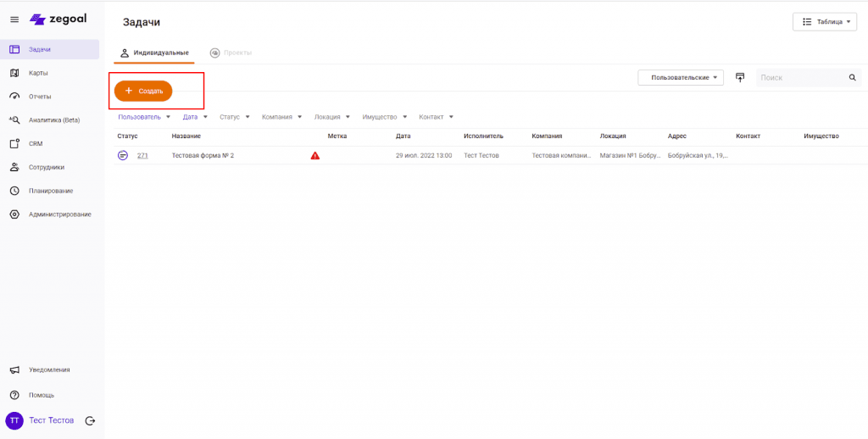Open the Отчеты section

(40, 97)
